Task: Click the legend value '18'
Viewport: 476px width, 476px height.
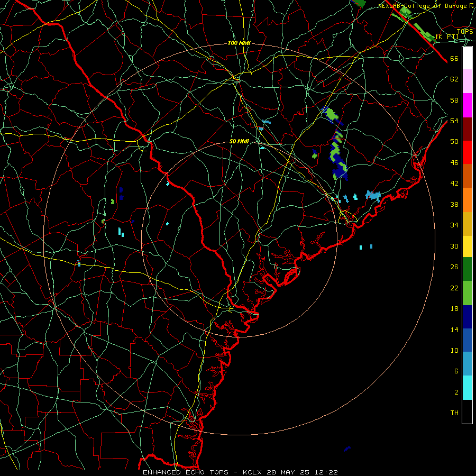Action: pos(454,309)
